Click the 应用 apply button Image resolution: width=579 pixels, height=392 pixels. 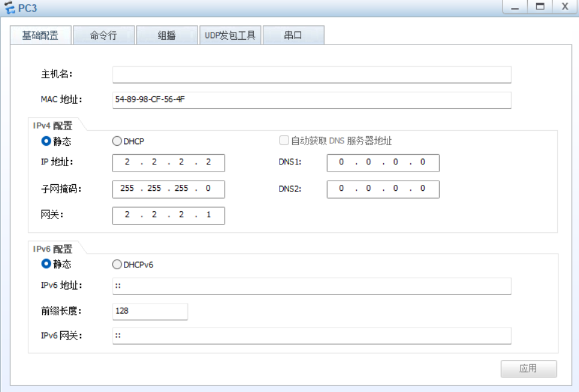click(528, 369)
